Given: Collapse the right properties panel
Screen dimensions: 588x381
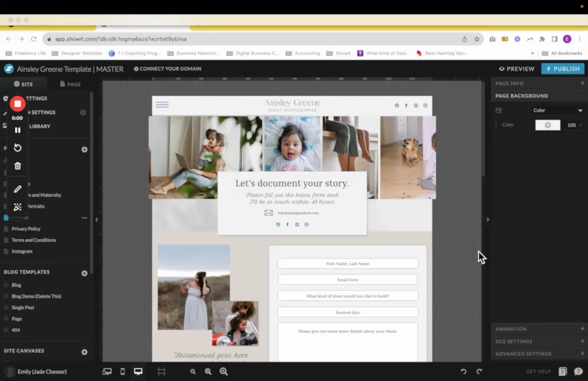Looking at the screenshot, I should [x=487, y=220].
